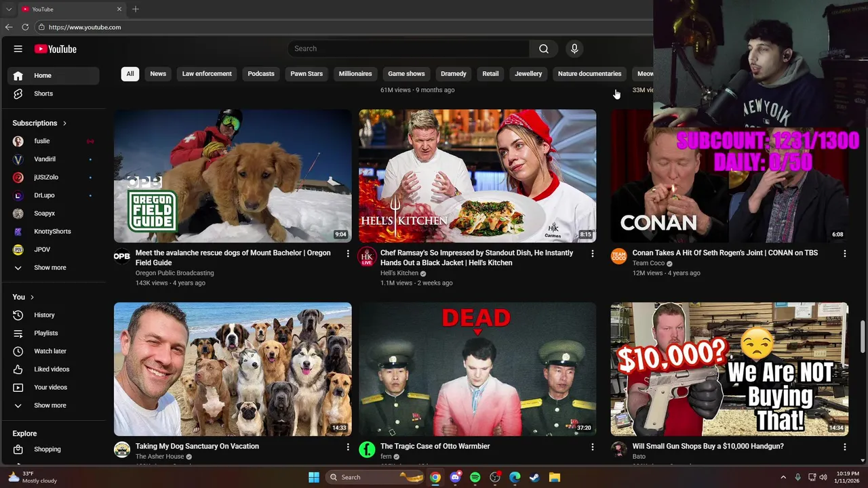Open Soapyx subscription channel
This screenshot has width=868, height=488.
point(53,213)
